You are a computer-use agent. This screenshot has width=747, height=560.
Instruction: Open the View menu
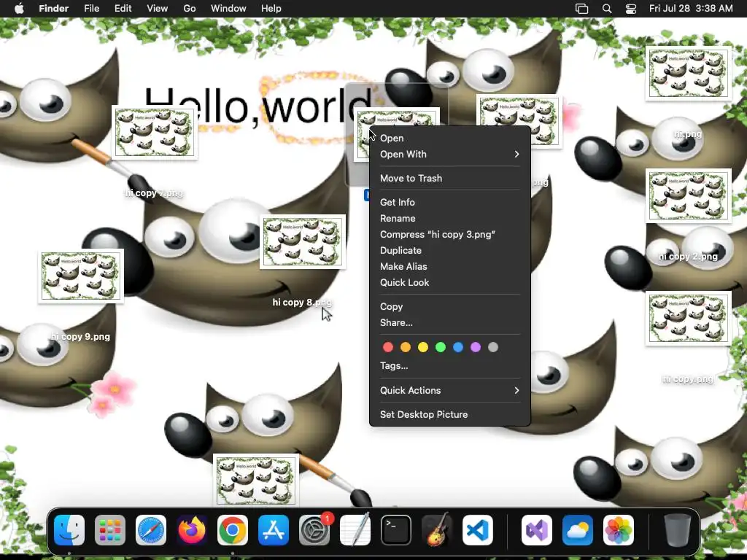coord(158,8)
